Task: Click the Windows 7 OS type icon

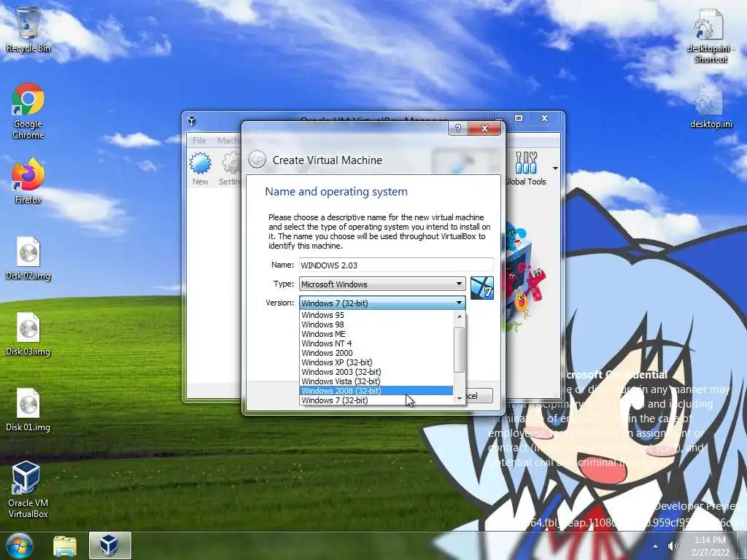Action: pos(481,288)
